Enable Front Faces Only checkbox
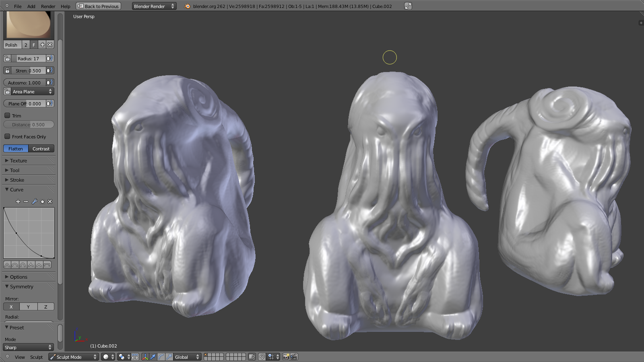 tap(7, 136)
